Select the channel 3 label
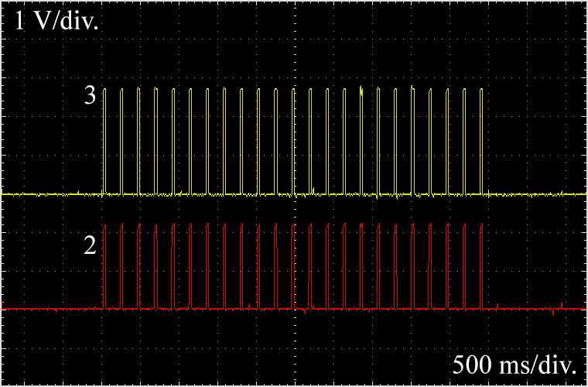 (91, 97)
